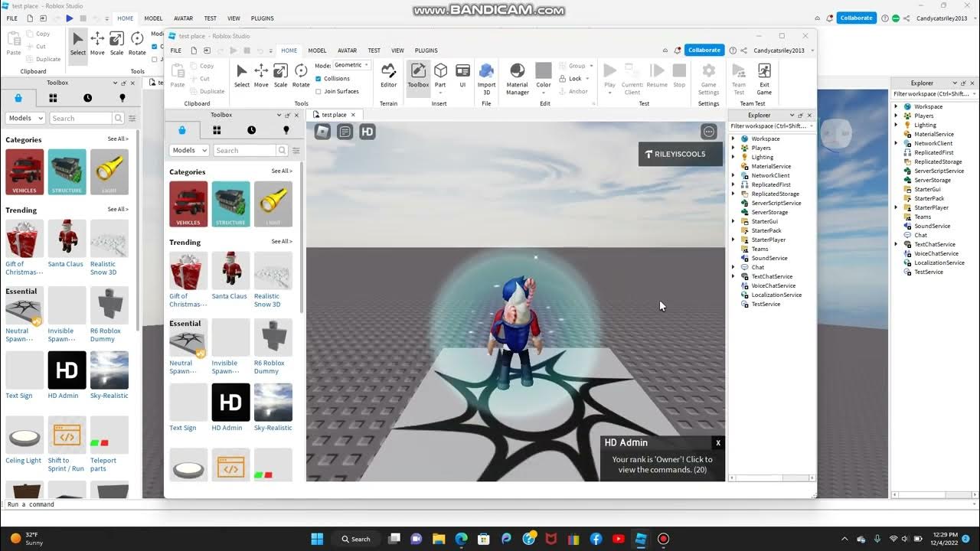Select the Rotate tool in back window

tap(137, 43)
